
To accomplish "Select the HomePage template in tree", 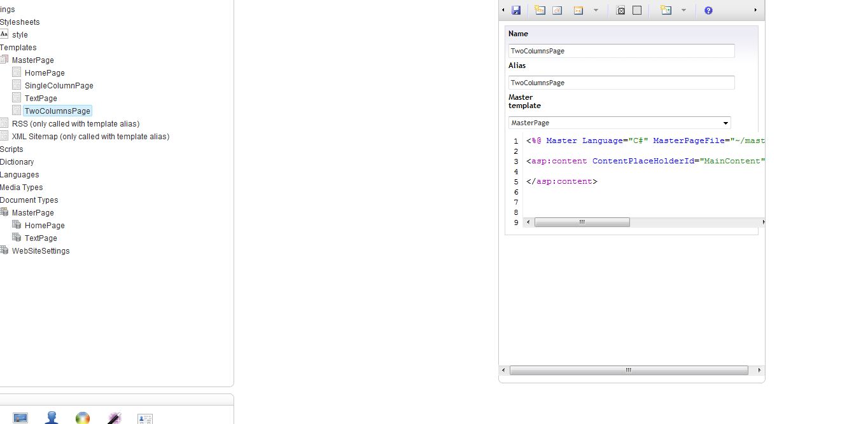I will 45,73.
